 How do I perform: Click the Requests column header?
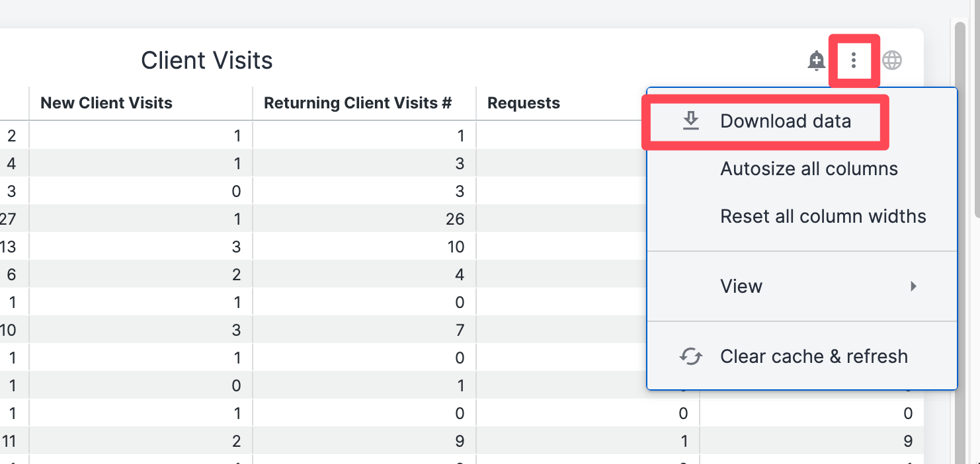(524, 103)
